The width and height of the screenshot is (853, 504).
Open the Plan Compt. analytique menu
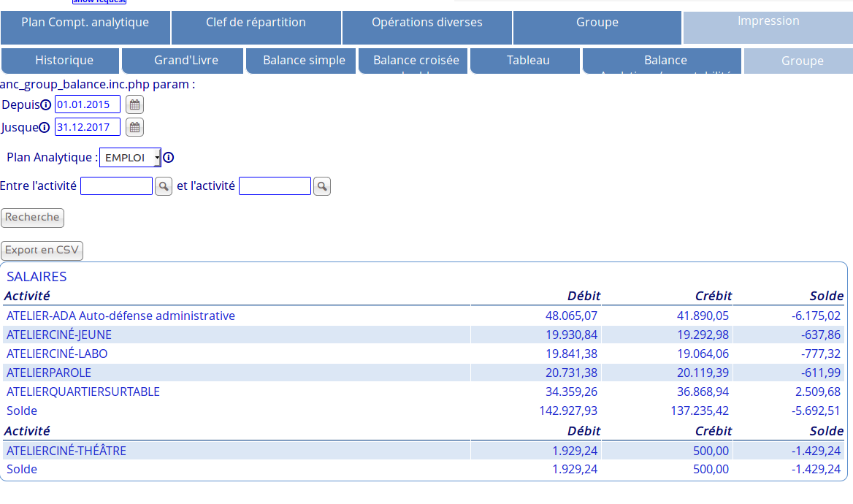pyautogui.click(x=85, y=23)
